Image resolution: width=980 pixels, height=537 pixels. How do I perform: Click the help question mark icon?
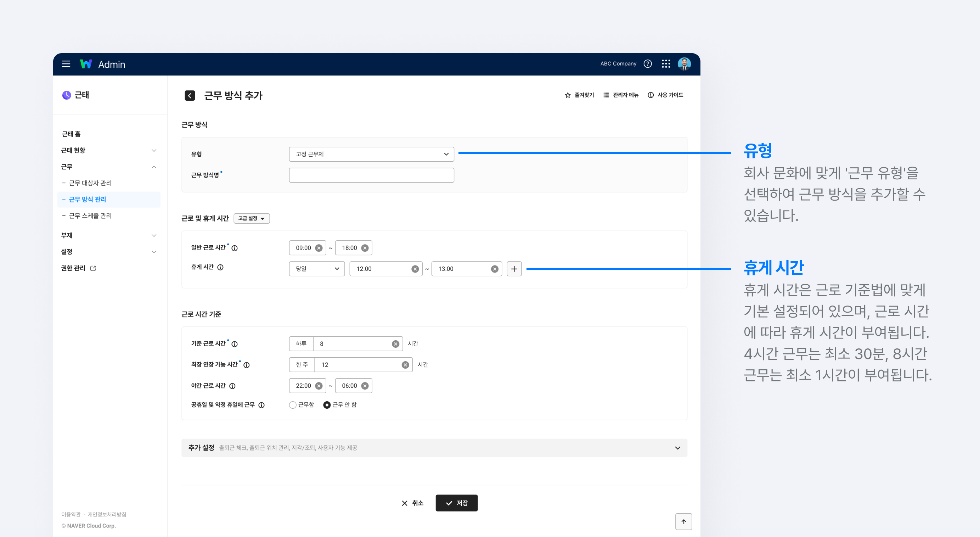pos(648,63)
